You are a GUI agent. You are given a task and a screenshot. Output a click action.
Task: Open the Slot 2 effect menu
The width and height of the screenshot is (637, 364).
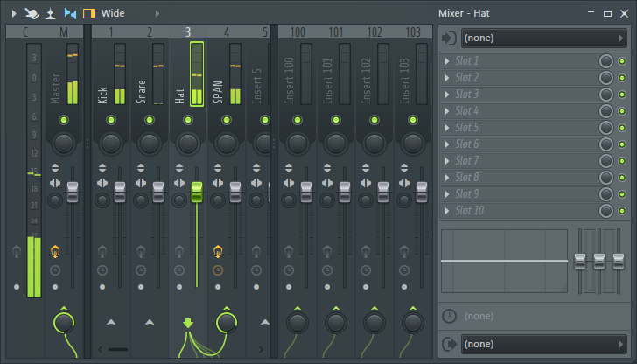447,78
